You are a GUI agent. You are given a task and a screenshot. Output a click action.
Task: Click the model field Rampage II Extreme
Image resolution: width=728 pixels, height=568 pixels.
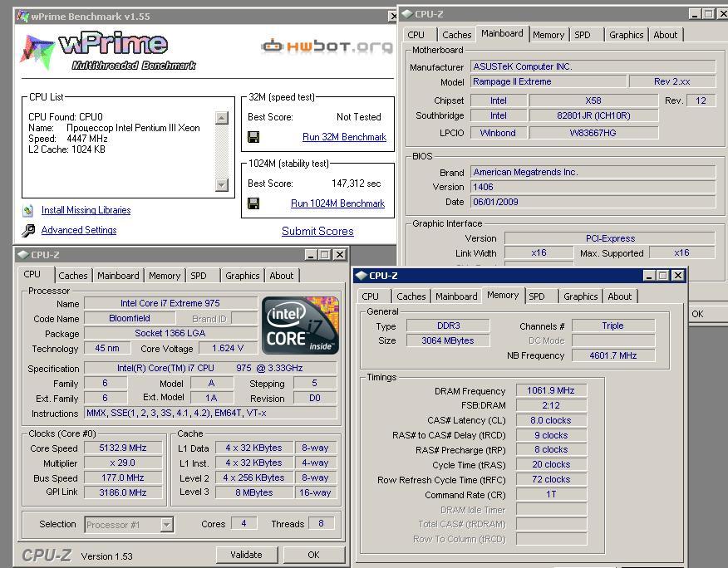click(549, 81)
